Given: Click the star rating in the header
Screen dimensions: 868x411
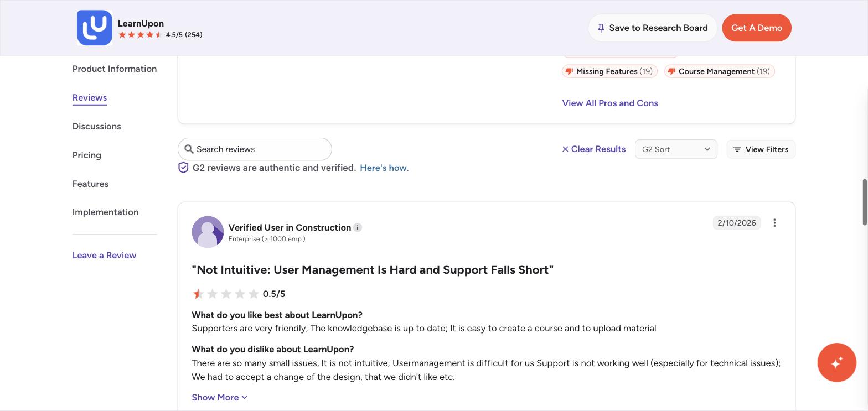Looking at the screenshot, I should [141, 35].
